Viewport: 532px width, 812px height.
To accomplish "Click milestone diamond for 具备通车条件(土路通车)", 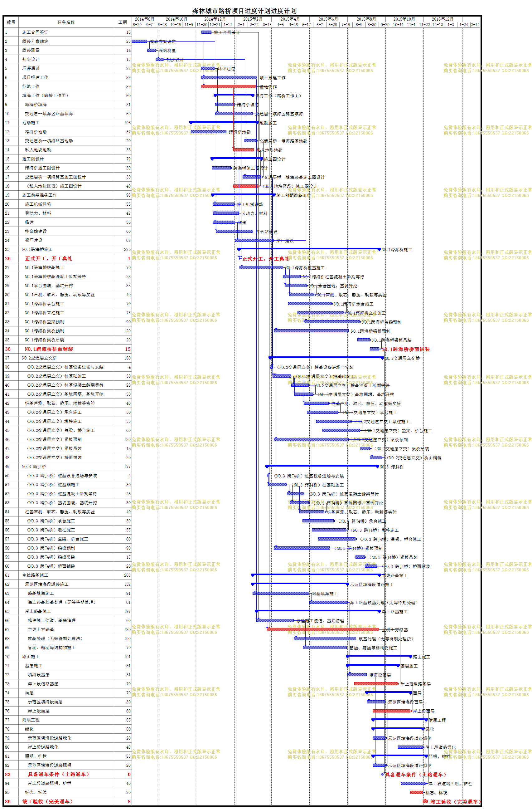I will click(x=383, y=774).
